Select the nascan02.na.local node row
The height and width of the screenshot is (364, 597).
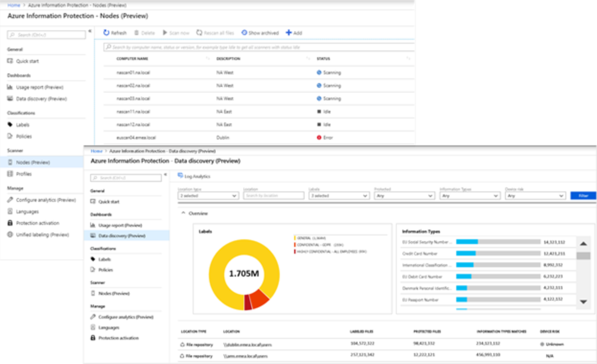(x=259, y=85)
